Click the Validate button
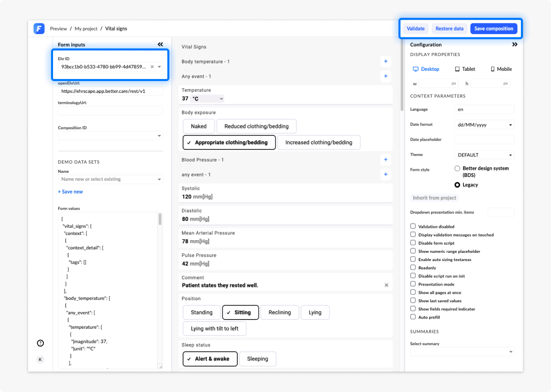 click(x=415, y=29)
